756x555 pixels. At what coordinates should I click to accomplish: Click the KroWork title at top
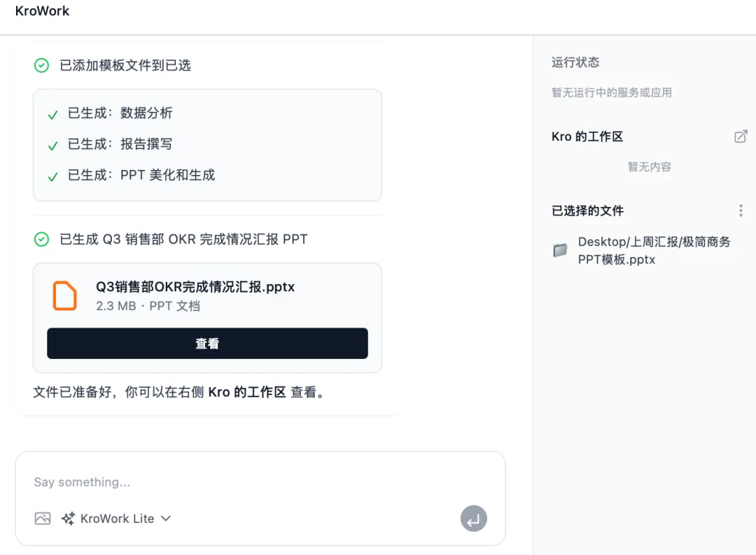(x=43, y=11)
